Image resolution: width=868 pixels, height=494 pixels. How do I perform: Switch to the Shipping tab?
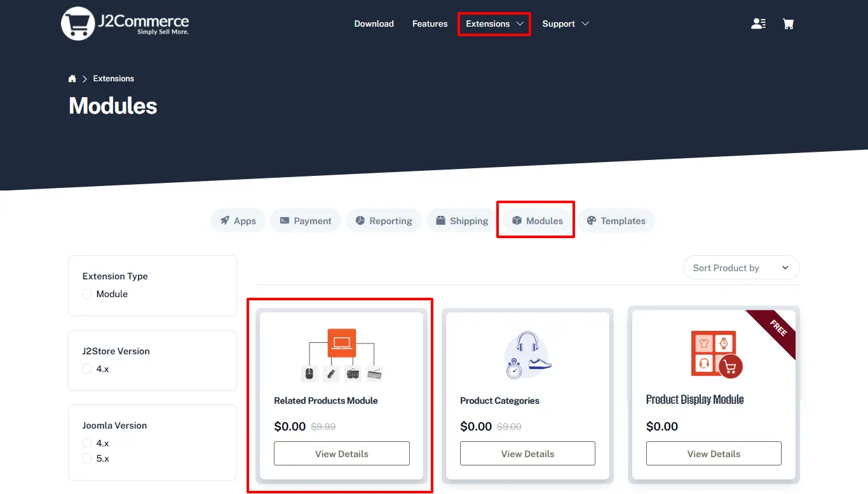click(462, 221)
